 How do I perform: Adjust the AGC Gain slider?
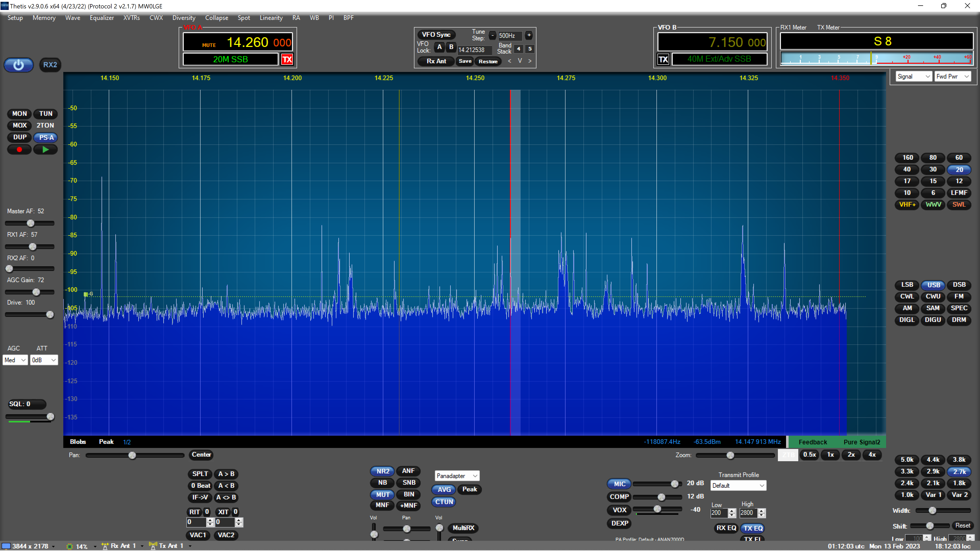coord(30,292)
